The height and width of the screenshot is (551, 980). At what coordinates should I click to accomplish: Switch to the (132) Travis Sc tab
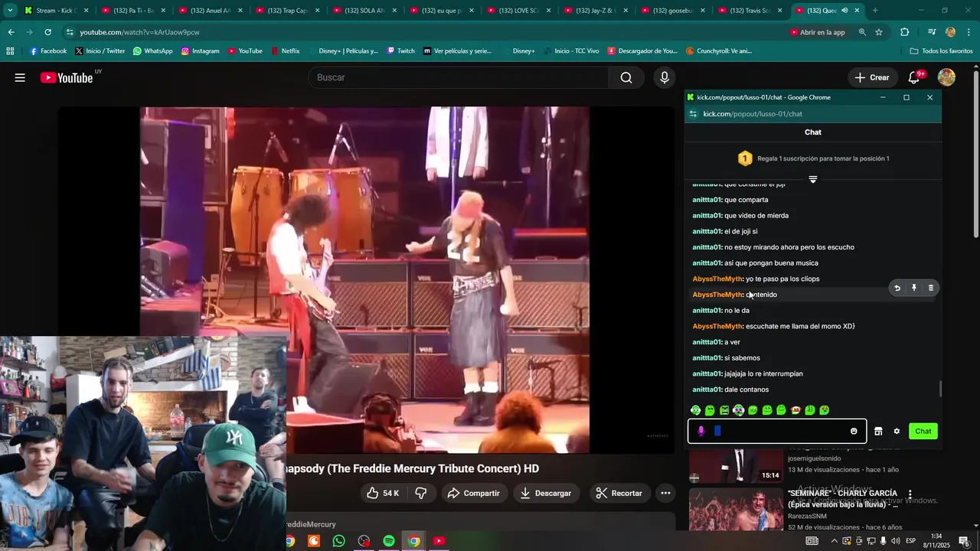coord(750,11)
